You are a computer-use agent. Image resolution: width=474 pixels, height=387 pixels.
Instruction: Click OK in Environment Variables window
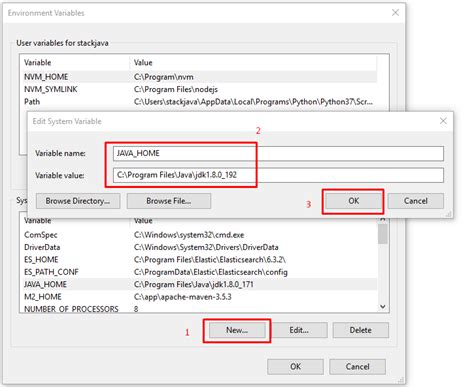295,367
